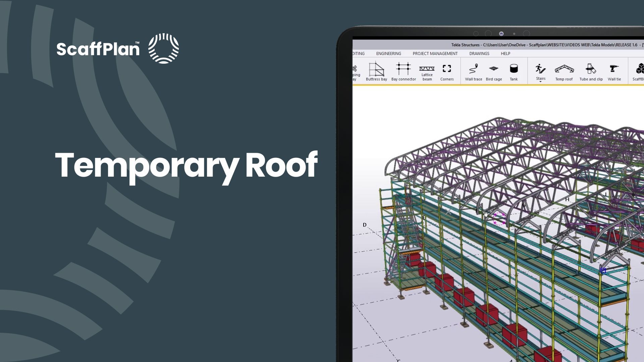This screenshot has width=644, height=362.
Task: Click the magenta snap circle on roof truss
Action: pos(499,219)
